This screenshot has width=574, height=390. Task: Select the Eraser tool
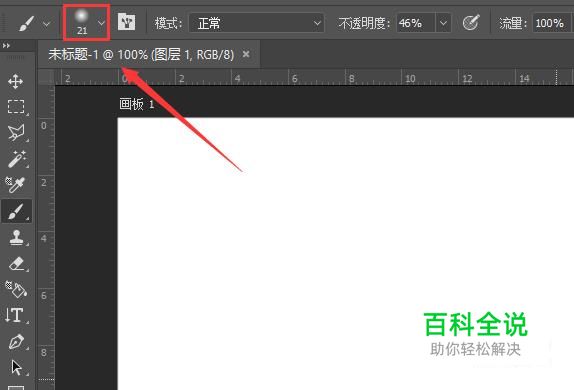pos(16,263)
